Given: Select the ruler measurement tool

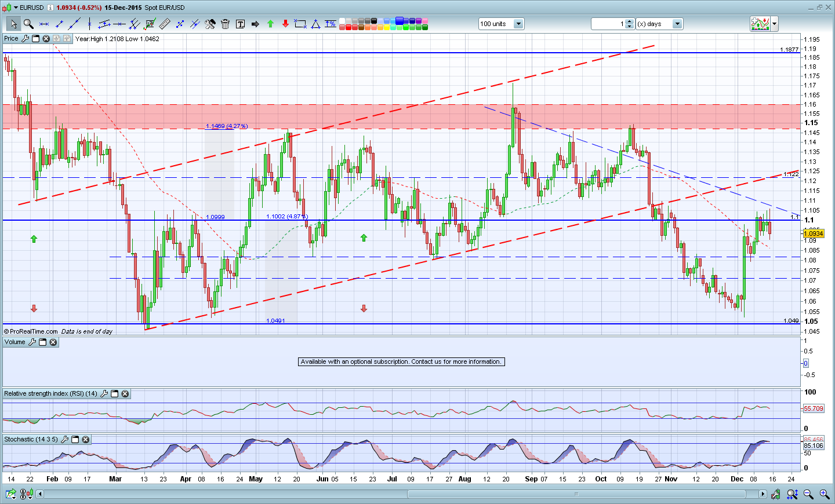Looking at the screenshot, I should 165,24.
